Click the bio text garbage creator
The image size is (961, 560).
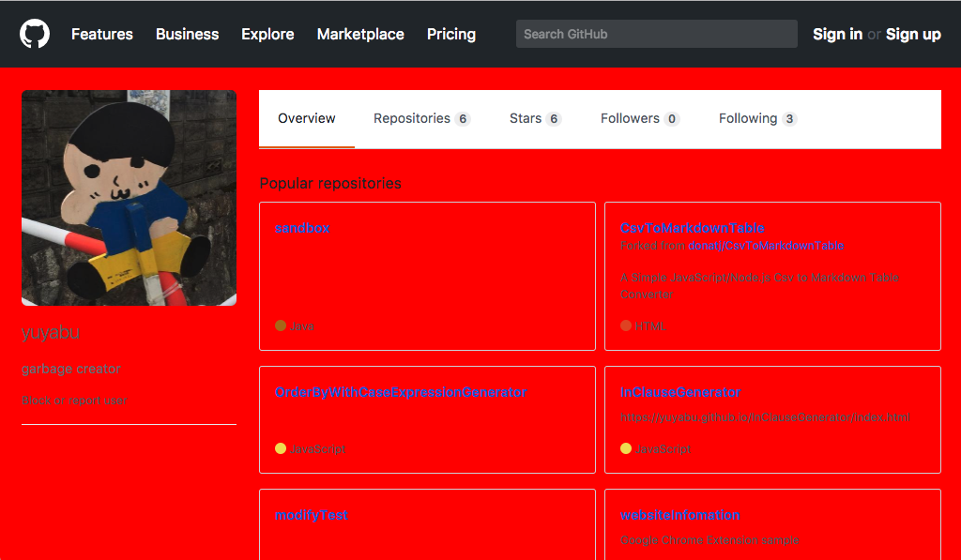pos(71,369)
